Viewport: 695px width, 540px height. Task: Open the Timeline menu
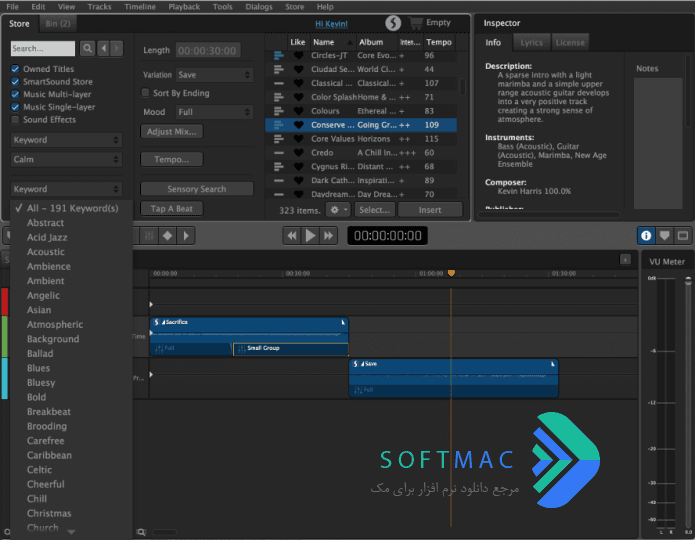pyautogui.click(x=140, y=7)
